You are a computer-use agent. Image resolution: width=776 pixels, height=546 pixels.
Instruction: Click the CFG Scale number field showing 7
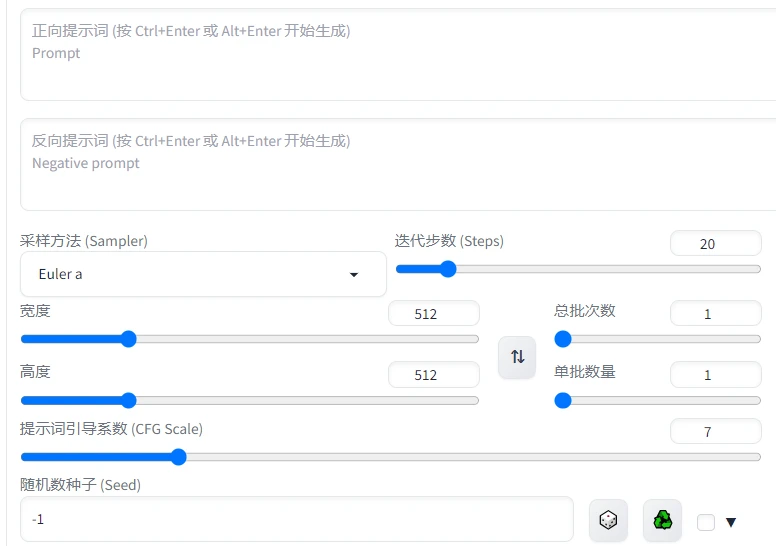(715, 432)
